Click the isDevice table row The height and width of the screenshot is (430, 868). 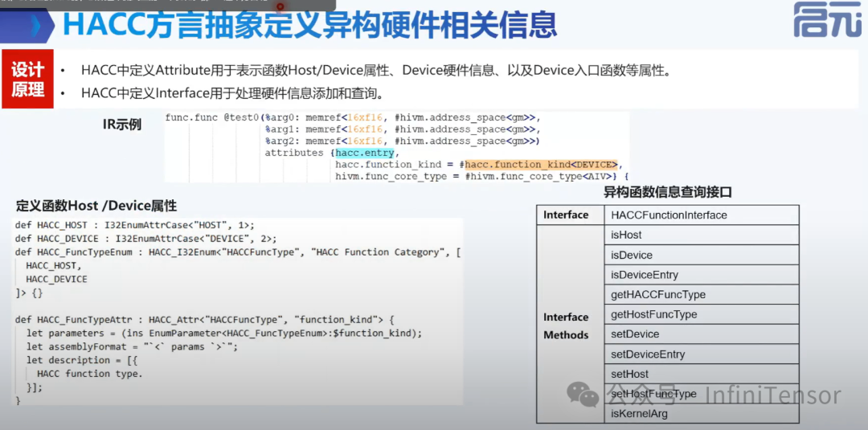pyautogui.click(x=702, y=255)
